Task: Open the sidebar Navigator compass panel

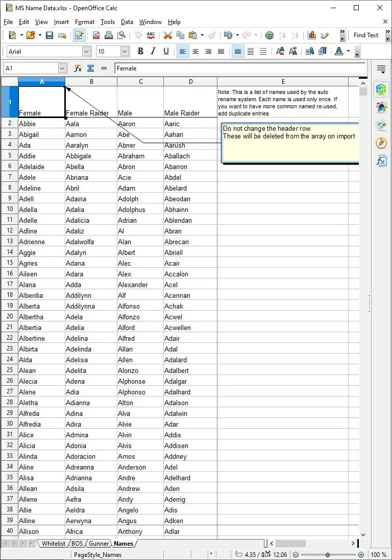Action: tap(381, 143)
